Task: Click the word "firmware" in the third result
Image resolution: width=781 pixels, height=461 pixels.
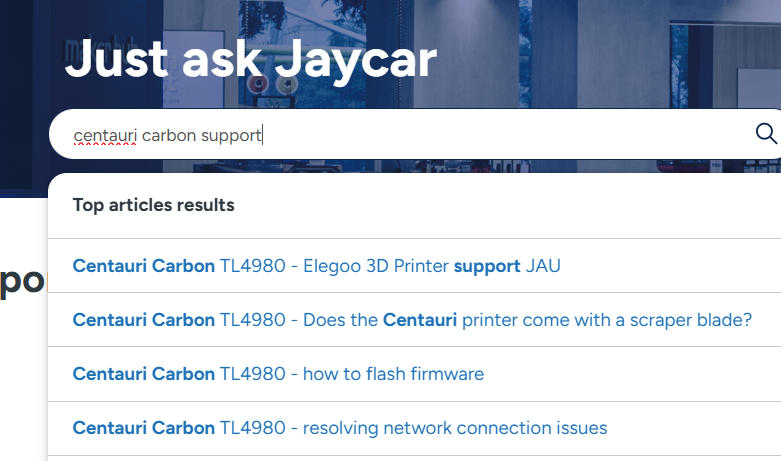Action: 446,374
